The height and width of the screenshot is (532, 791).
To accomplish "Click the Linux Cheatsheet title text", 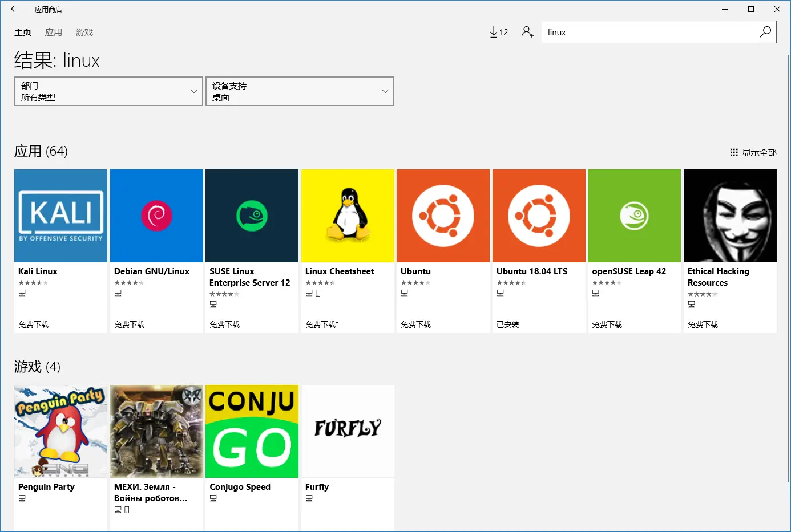I will tap(340, 271).
